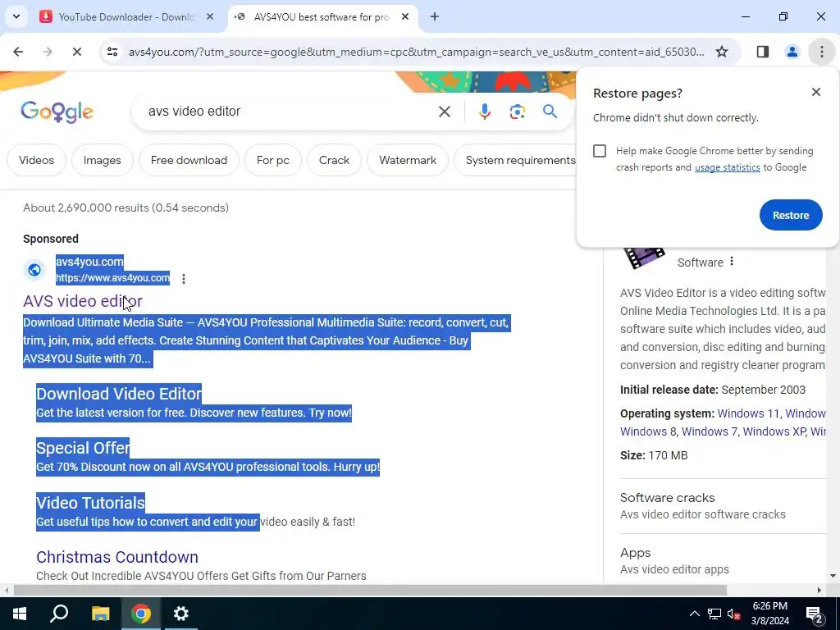
Task: Go back to previous page
Action: [18, 52]
